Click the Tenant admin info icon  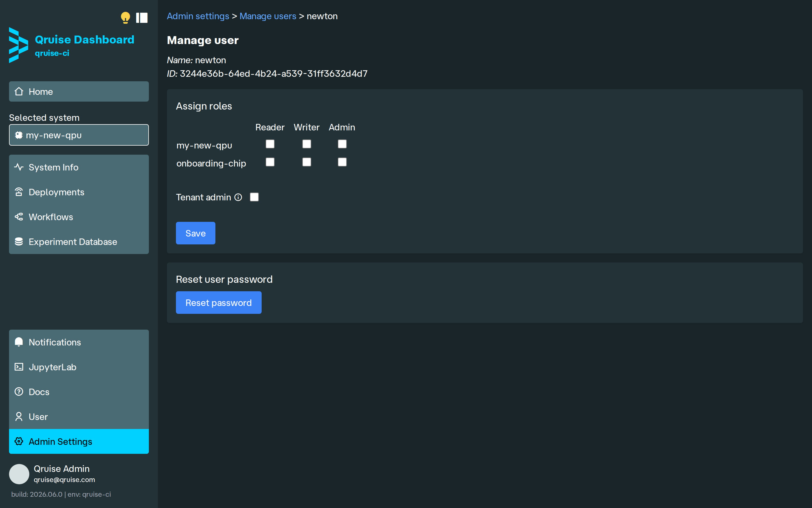238,197
